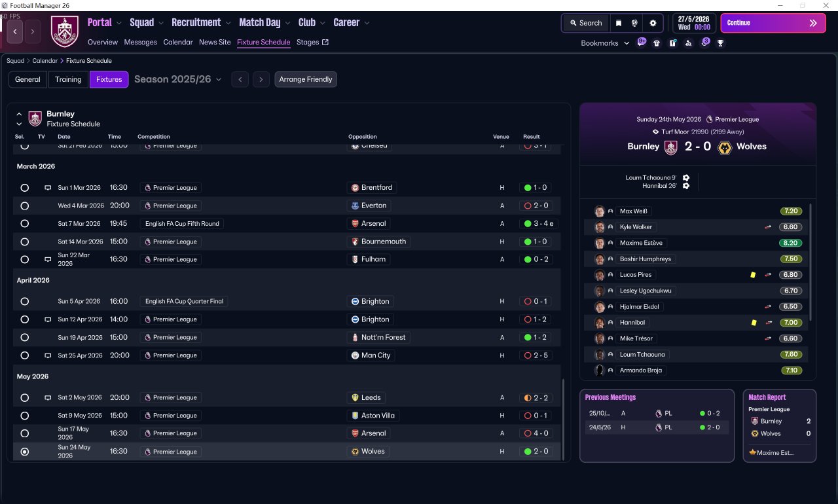Expand the Club menu chevron

pyautogui.click(x=323, y=23)
